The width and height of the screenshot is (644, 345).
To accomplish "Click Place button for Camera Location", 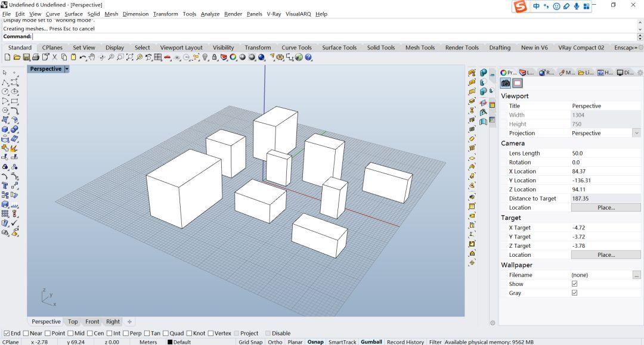I will (606, 207).
